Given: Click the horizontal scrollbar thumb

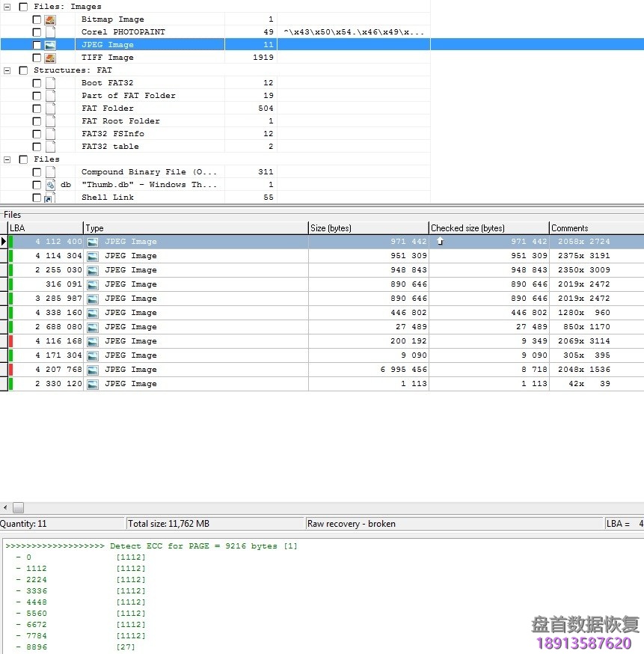Looking at the screenshot, I should [x=18, y=508].
